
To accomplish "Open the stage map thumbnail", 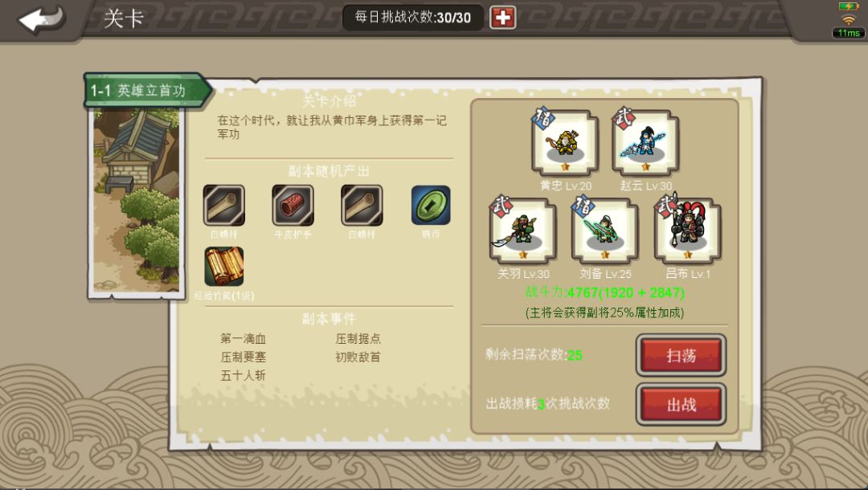I will coord(136,201).
